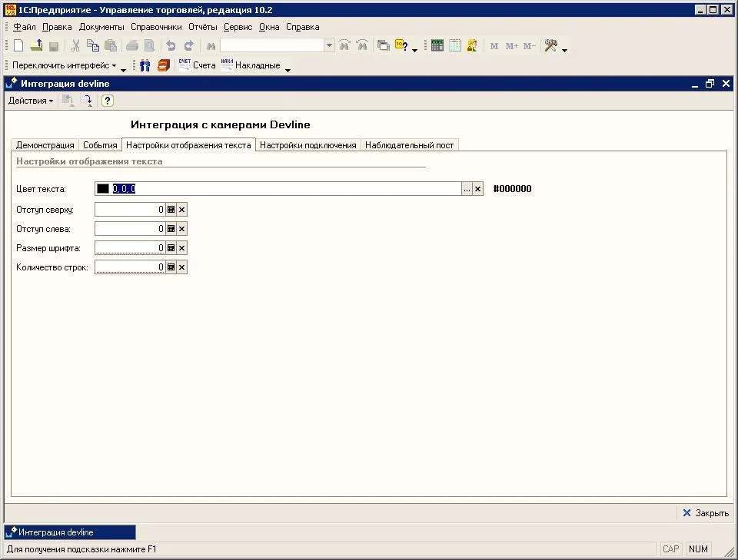Expand toolbar options arrow after hammer icon
The height and width of the screenshot is (560, 738).
coord(564,50)
